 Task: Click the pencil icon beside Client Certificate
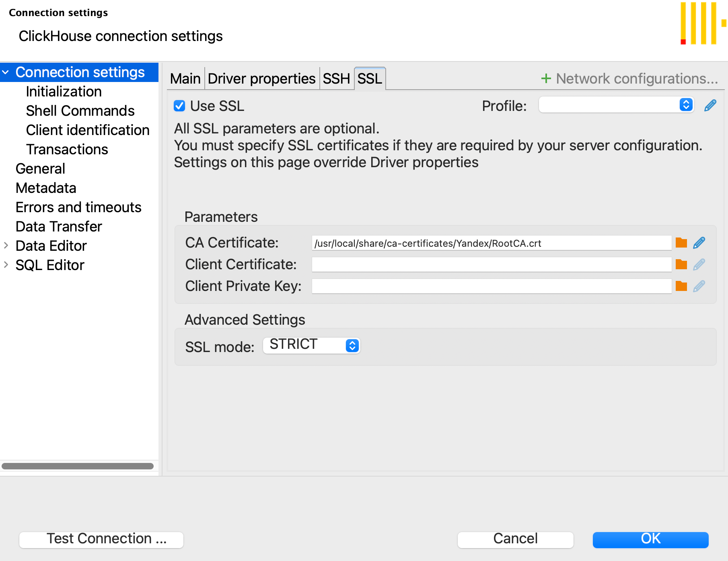coord(699,264)
